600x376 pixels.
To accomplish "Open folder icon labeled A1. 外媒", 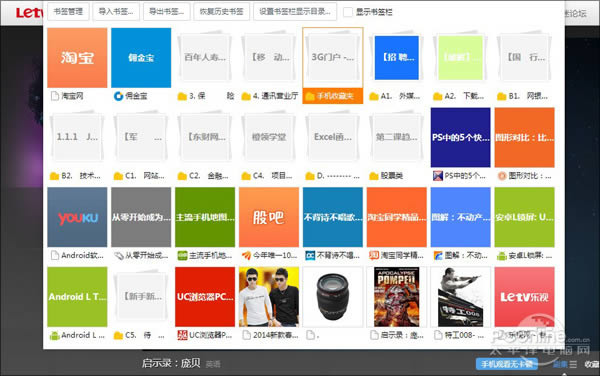I will (374, 96).
